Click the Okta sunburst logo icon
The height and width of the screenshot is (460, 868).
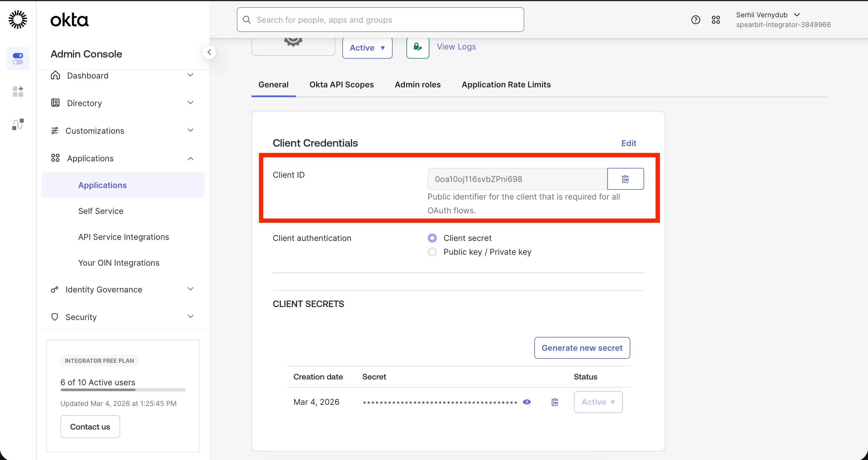pos(18,20)
